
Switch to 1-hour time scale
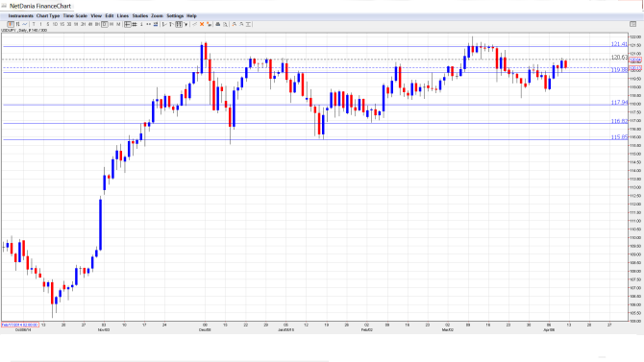[76, 24]
